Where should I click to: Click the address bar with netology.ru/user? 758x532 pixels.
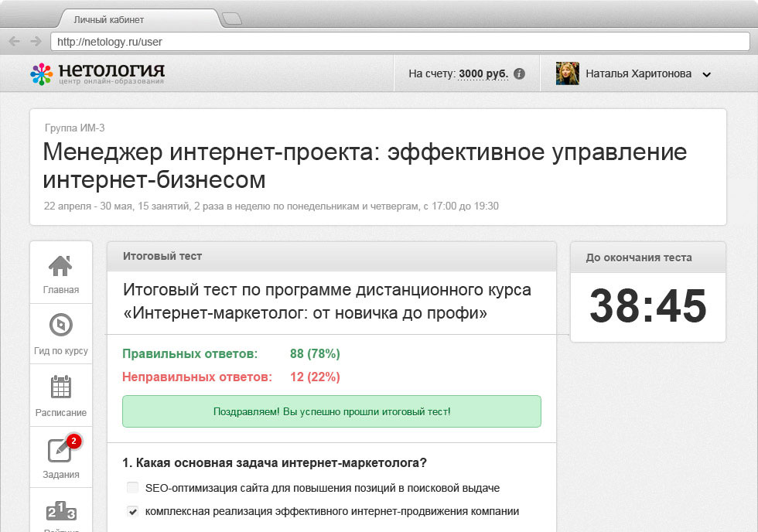point(387,42)
